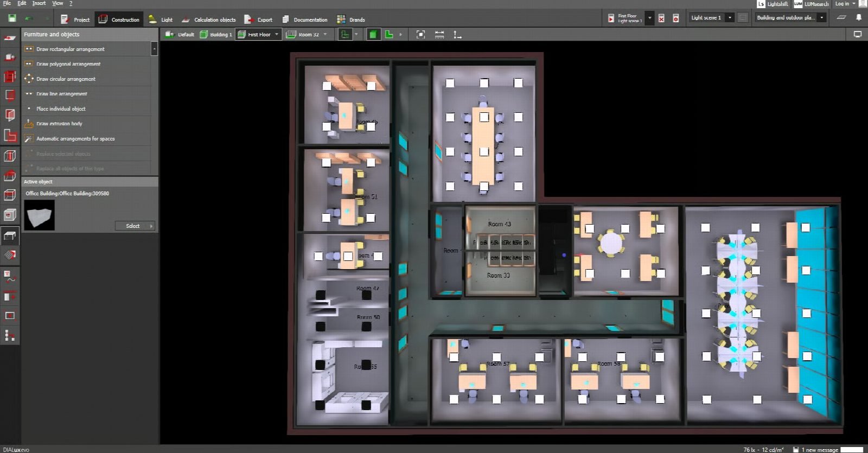868x453 pixels.
Task: Open Building and outdoor plan dropdown
Action: click(822, 18)
